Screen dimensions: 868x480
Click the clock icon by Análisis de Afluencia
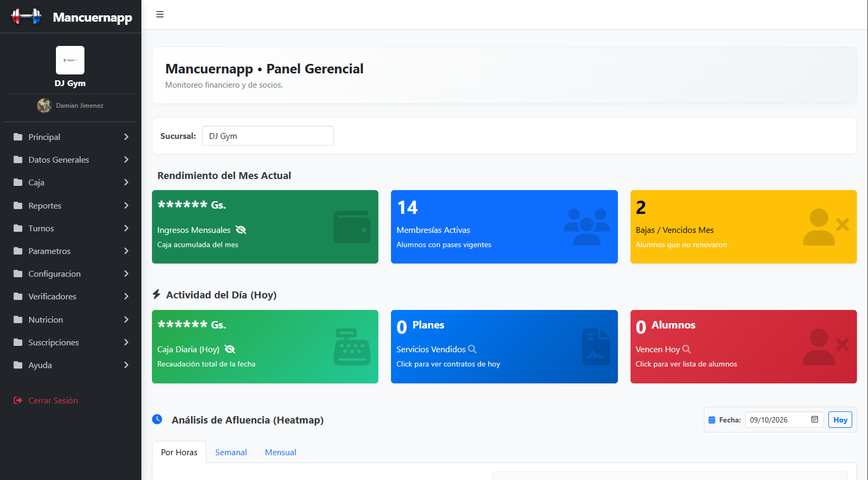pos(157,419)
